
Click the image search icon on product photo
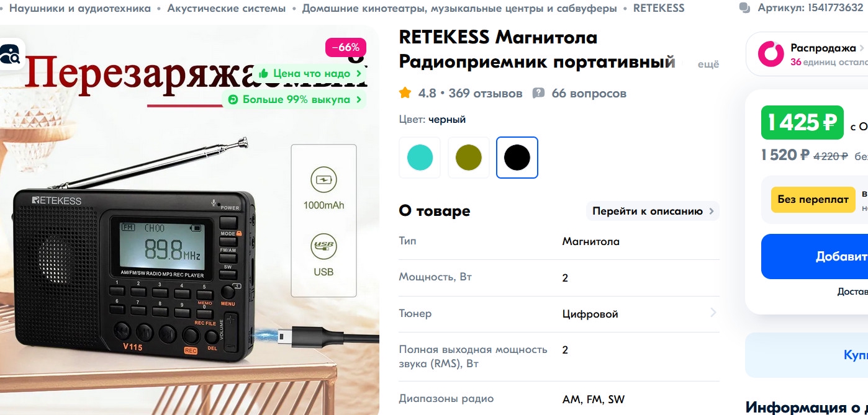tap(9, 55)
